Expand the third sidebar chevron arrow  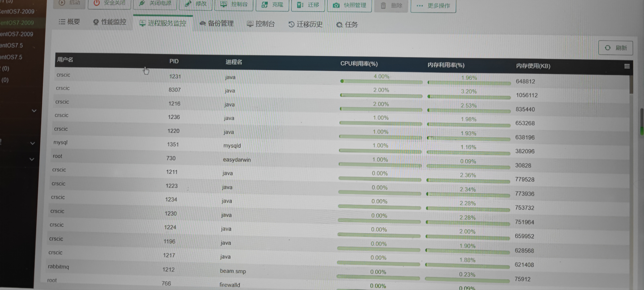[32, 159]
